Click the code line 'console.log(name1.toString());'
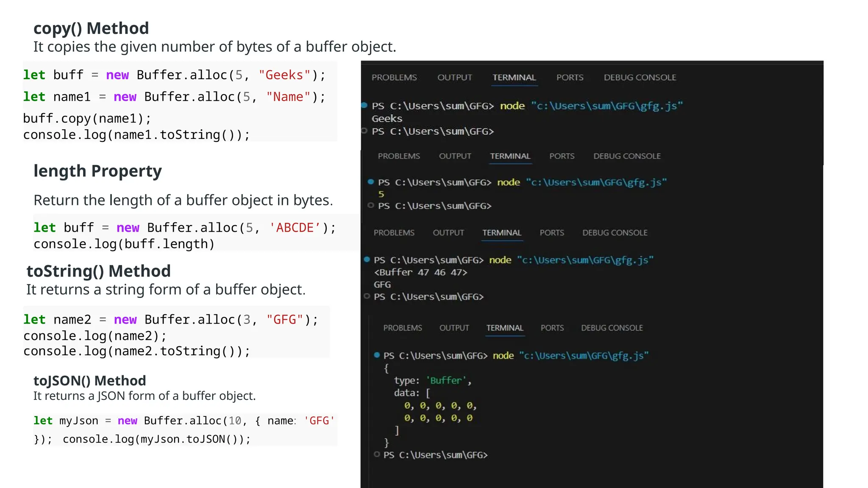 136,135
